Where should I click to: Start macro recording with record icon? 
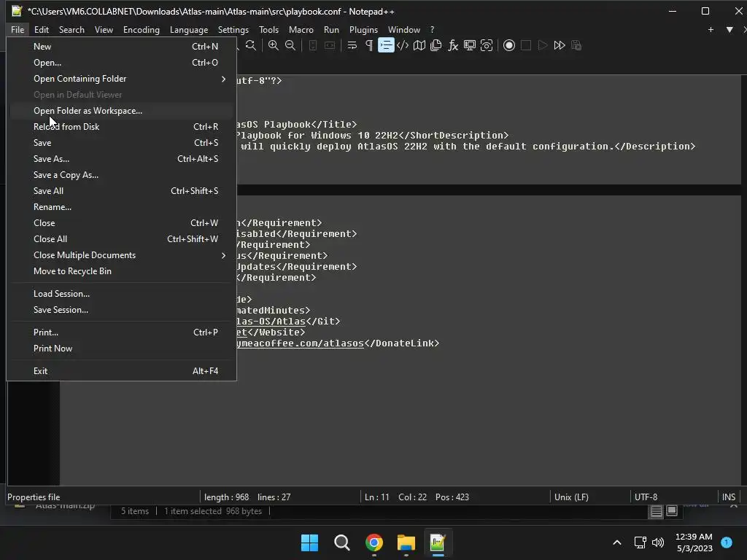[509, 45]
